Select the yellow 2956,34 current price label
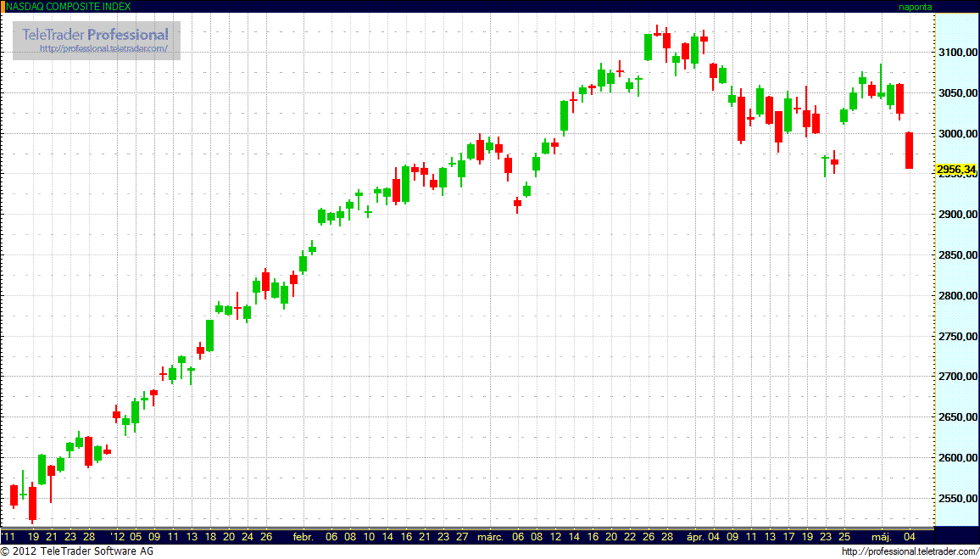980x559 pixels. point(957,170)
